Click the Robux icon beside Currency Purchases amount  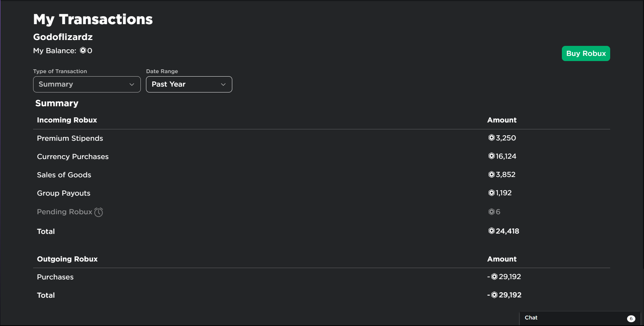point(491,156)
